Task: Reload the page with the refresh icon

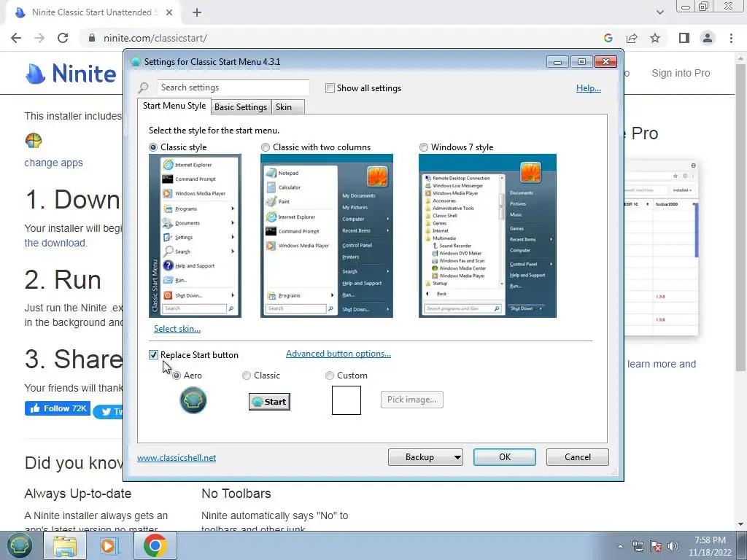Action: pos(63,38)
